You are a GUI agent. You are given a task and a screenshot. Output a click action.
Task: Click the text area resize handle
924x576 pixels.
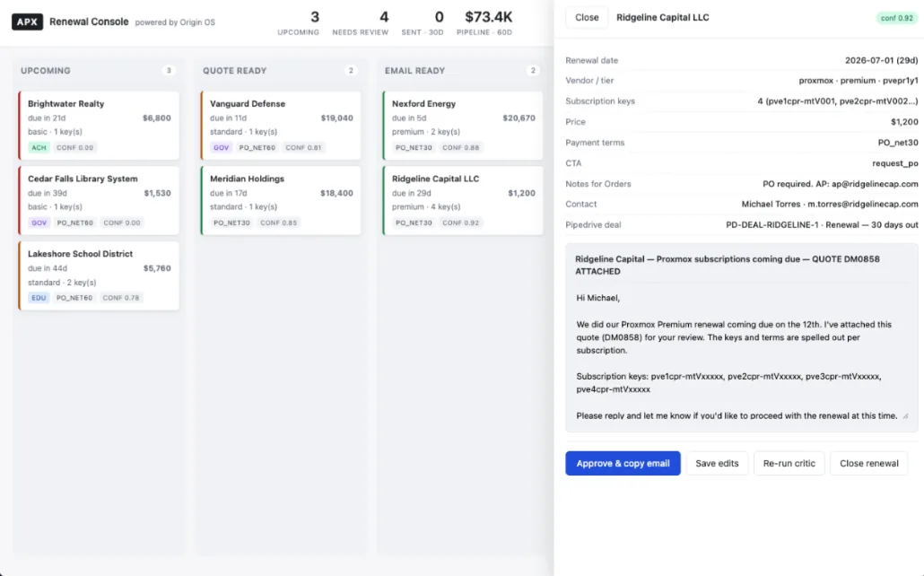[x=906, y=415]
